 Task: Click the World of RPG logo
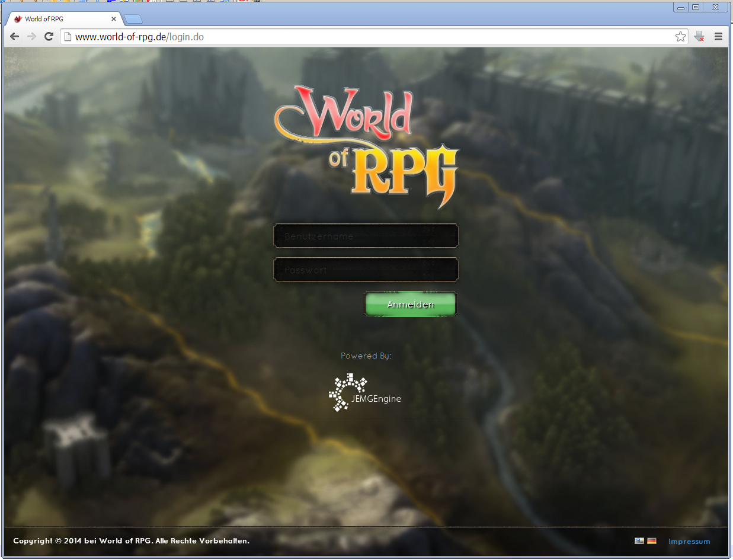click(366, 147)
